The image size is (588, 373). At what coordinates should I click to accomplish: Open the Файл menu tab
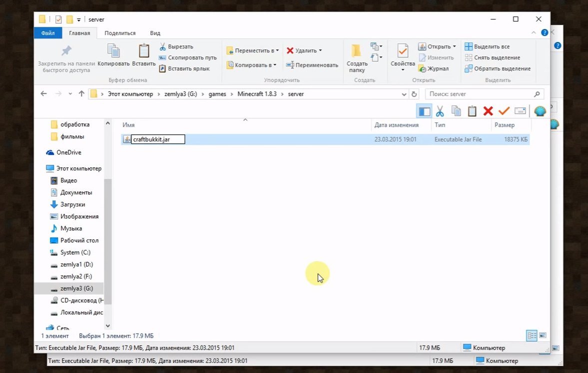[47, 33]
